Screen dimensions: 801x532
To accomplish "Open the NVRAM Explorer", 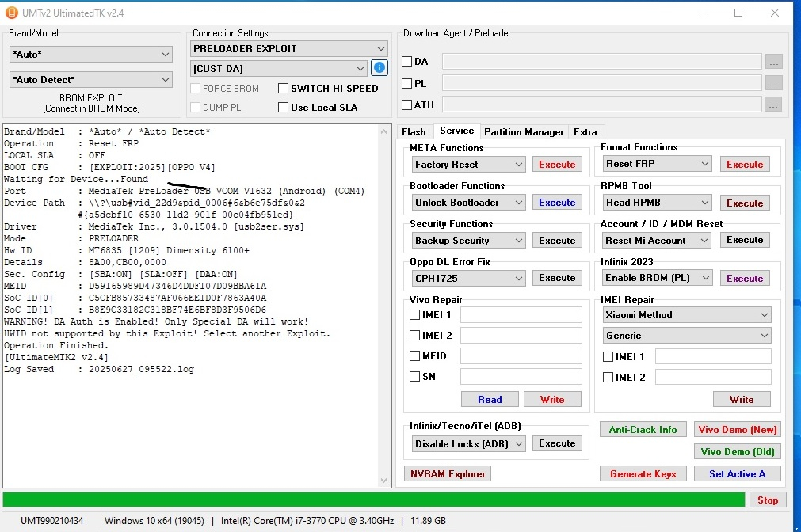I will (x=448, y=473).
